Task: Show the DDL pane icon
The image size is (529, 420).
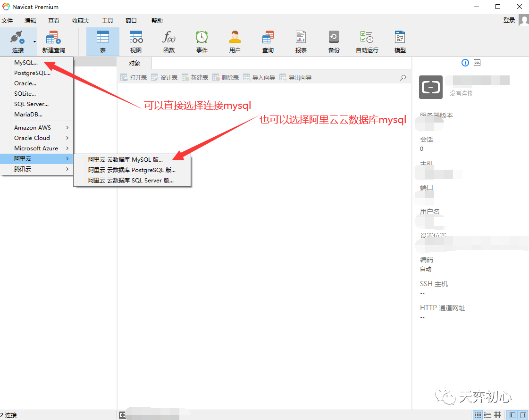Action: click(477, 63)
